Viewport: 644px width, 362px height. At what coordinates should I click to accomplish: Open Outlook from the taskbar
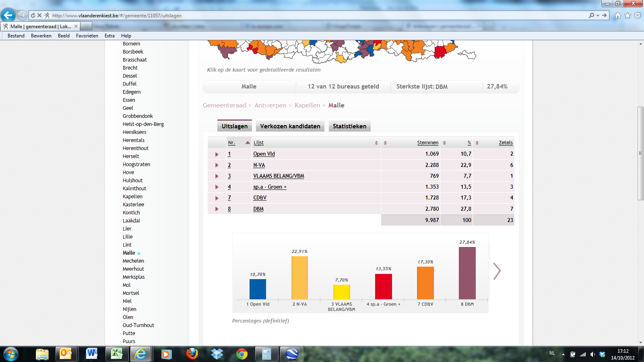click(x=66, y=354)
